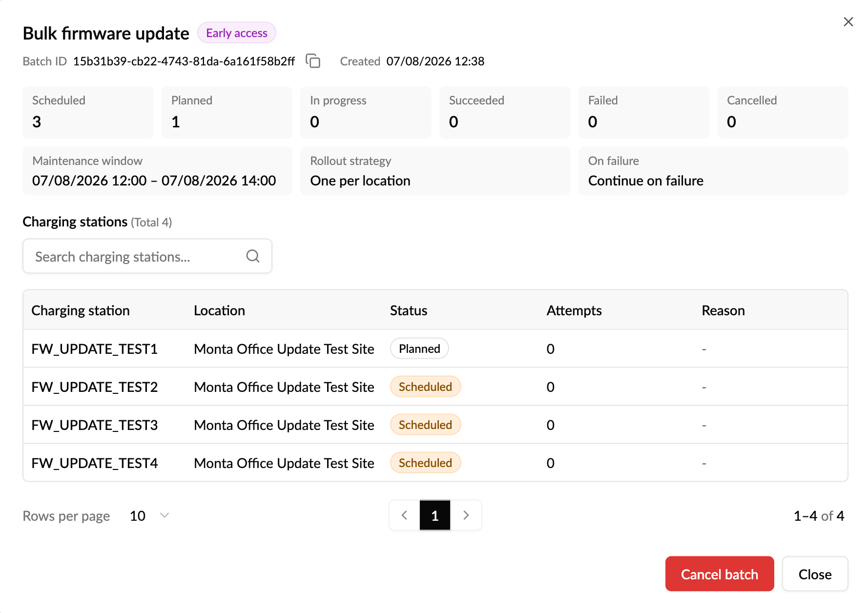This screenshot has height=613, width=868.
Task: Click the Location column header
Action: (219, 310)
